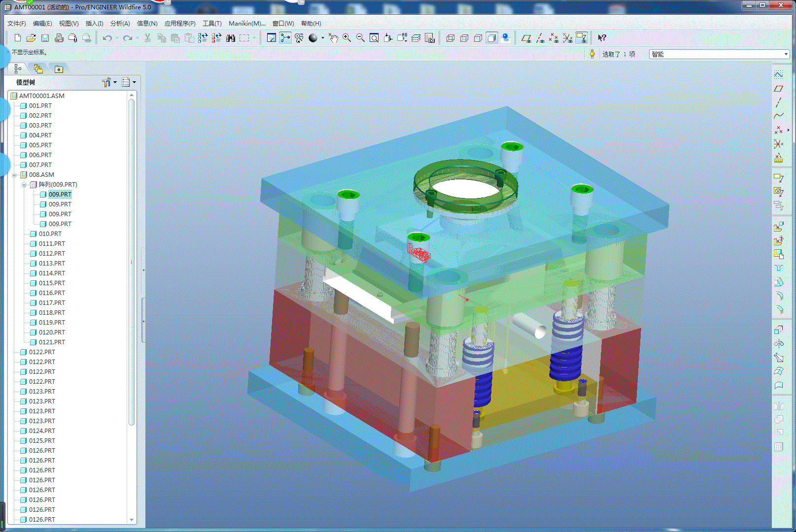The height and width of the screenshot is (532, 796).
Task: Click the Zoom In magnifier
Action: tap(347, 38)
